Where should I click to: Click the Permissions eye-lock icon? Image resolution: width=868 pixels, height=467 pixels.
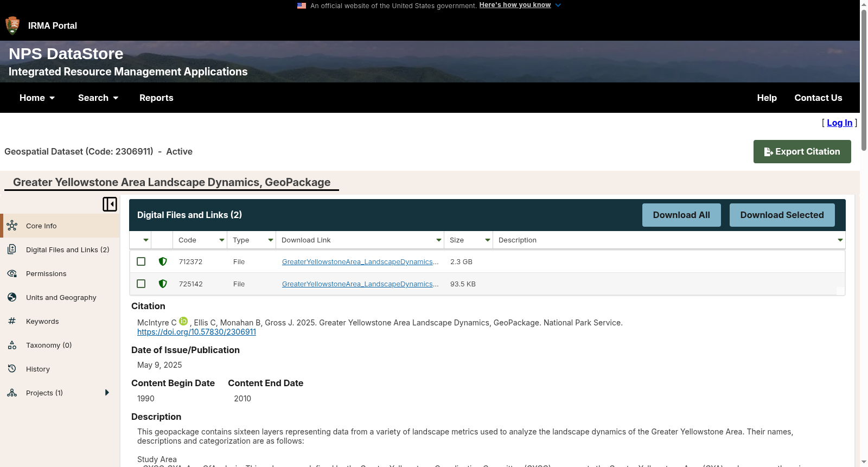[12, 273]
